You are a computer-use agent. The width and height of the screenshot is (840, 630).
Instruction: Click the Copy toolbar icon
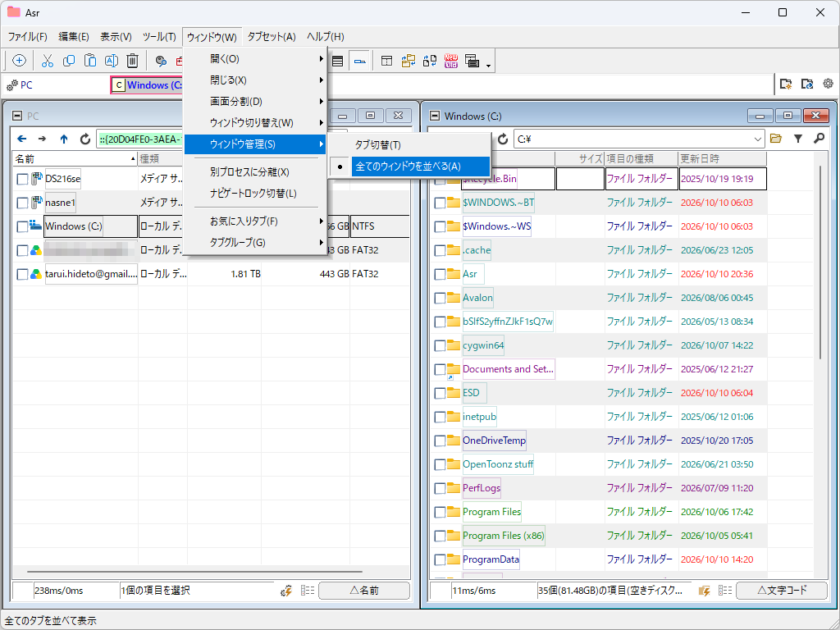click(x=69, y=61)
